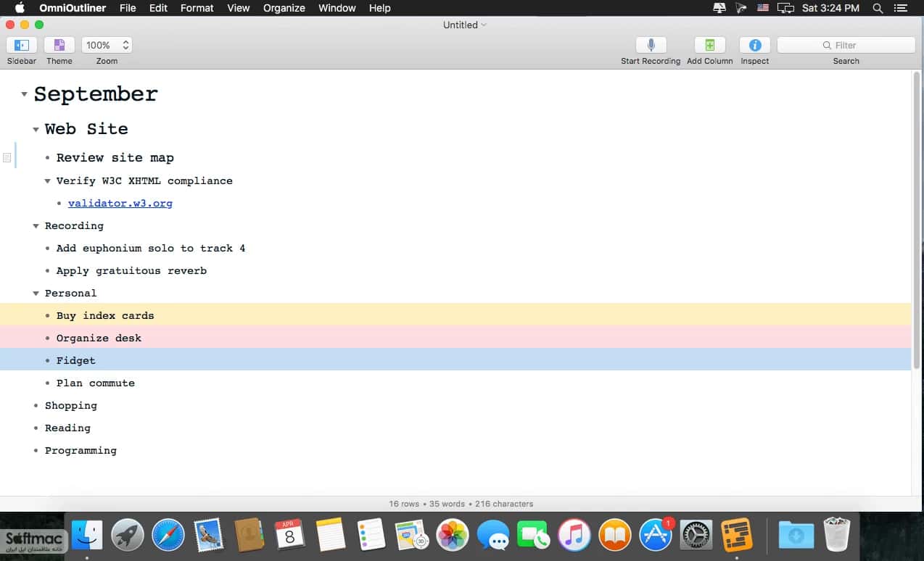Screen dimensions: 924x561
Task: Select the Programming row
Action: [455, 450]
